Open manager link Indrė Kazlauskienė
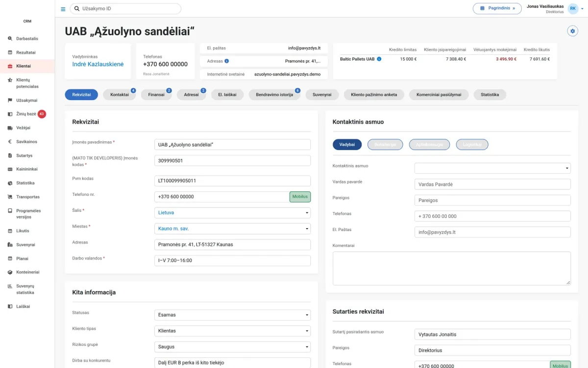 coord(98,64)
